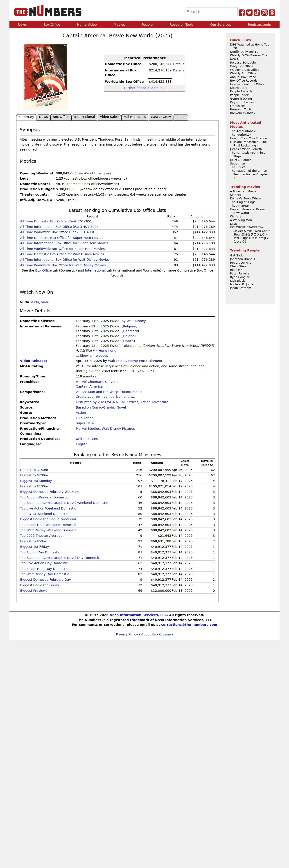Open the Privacy Policy footer link
Screen dimensions: 289x868
point(127,634)
